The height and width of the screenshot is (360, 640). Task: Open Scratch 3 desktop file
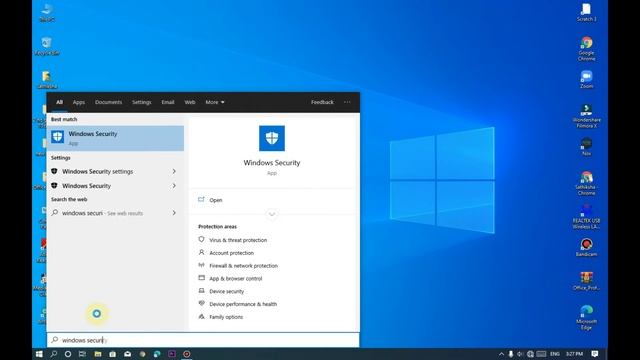click(586, 12)
